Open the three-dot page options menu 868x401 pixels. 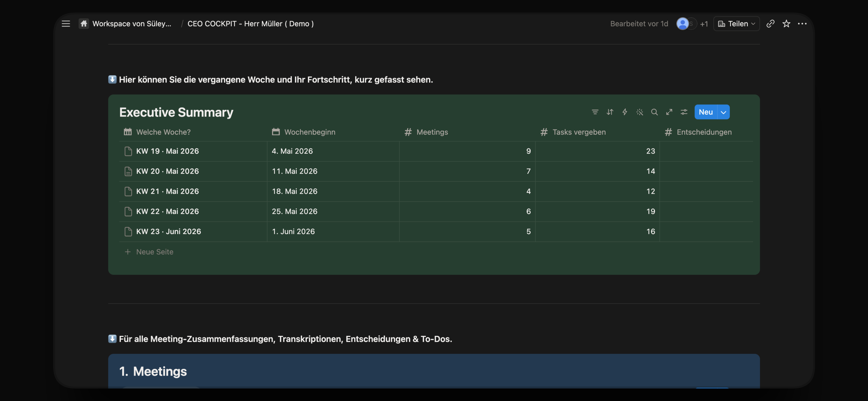click(x=802, y=24)
